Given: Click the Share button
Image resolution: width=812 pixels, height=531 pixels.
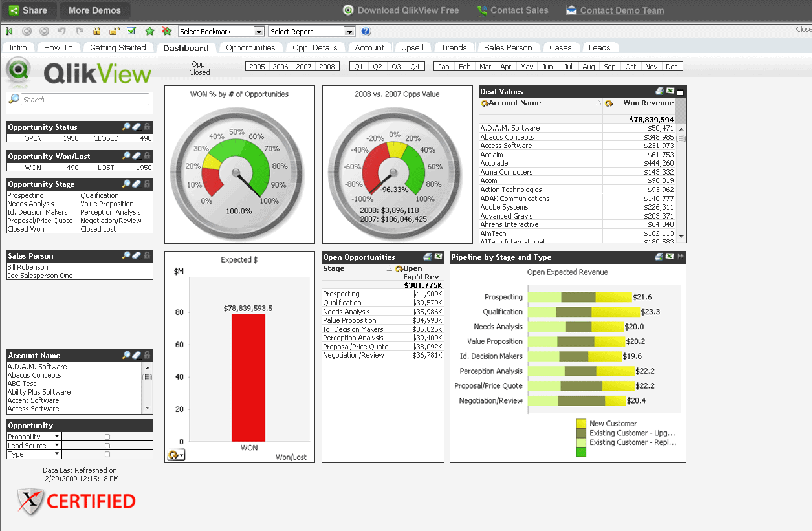Looking at the screenshot, I should coord(29,10).
